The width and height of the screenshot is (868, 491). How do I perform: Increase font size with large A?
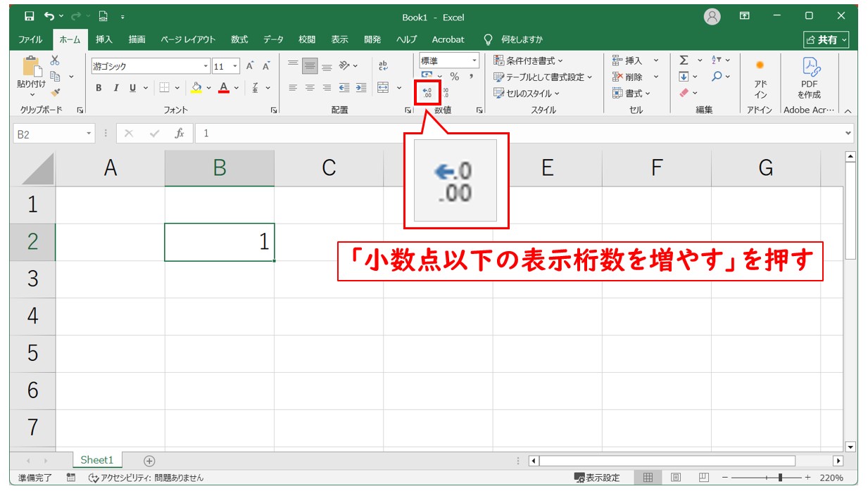point(250,66)
